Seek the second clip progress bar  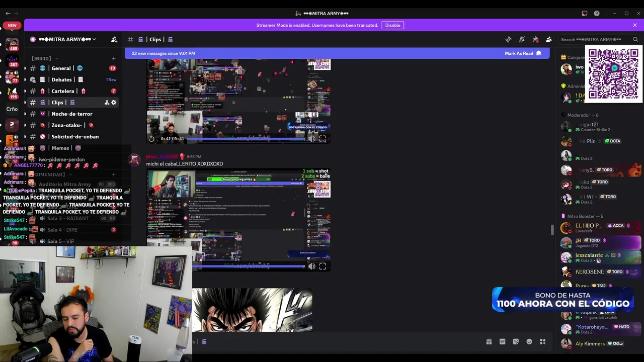point(249,266)
